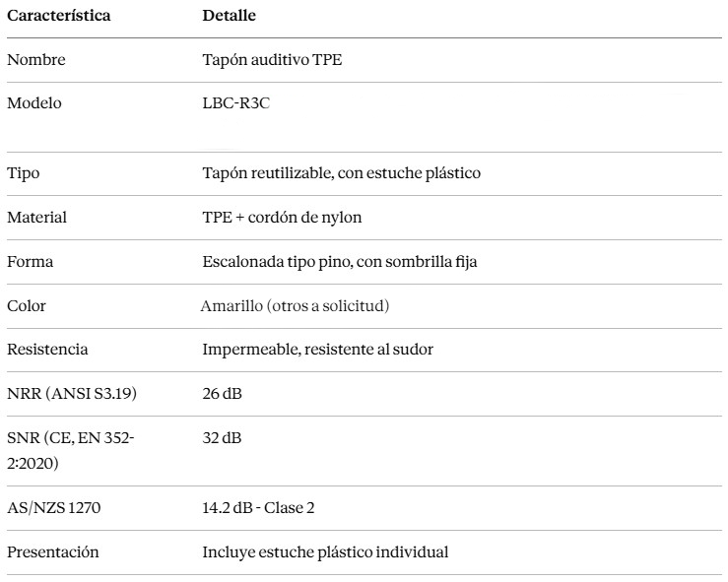Select Impermeable, resistente al sudor text
The width and height of the screenshot is (728, 582).
point(317,350)
